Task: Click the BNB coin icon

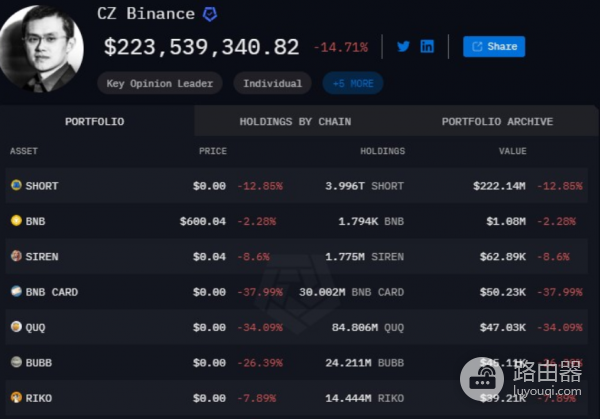Action: (16, 220)
